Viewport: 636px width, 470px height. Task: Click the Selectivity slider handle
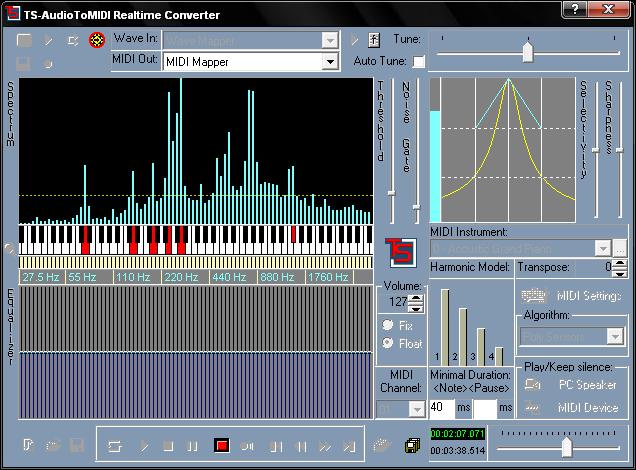[595, 150]
